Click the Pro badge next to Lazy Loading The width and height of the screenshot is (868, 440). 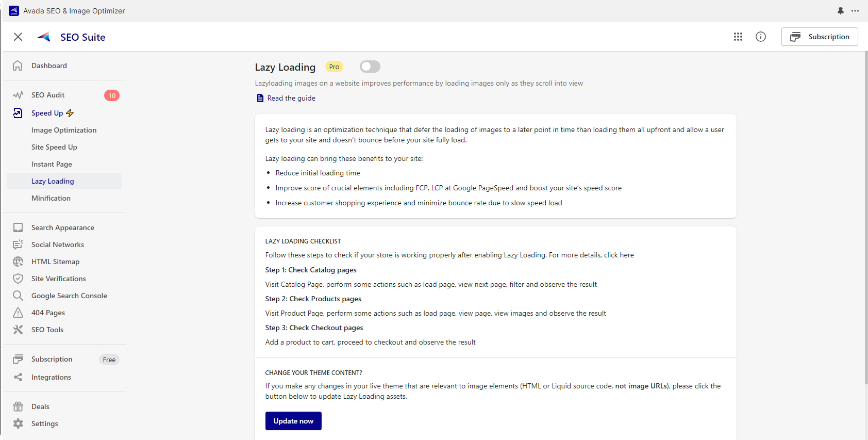334,67
